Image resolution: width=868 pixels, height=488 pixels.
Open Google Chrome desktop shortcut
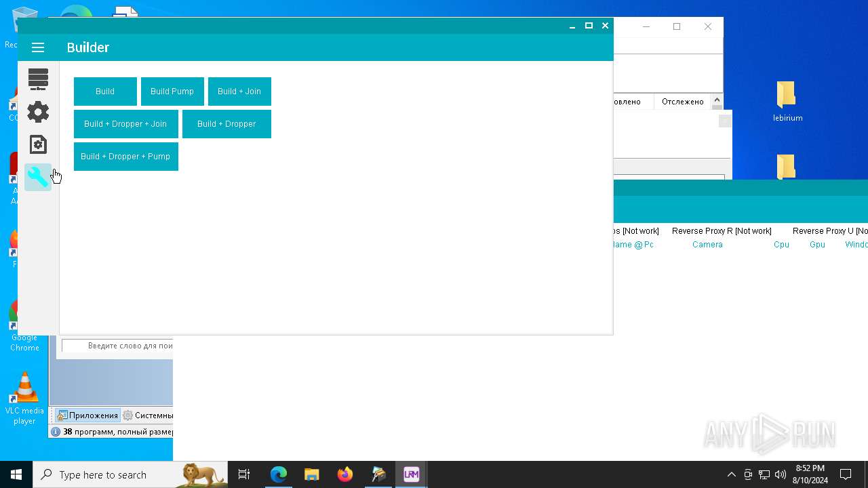[24, 325]
